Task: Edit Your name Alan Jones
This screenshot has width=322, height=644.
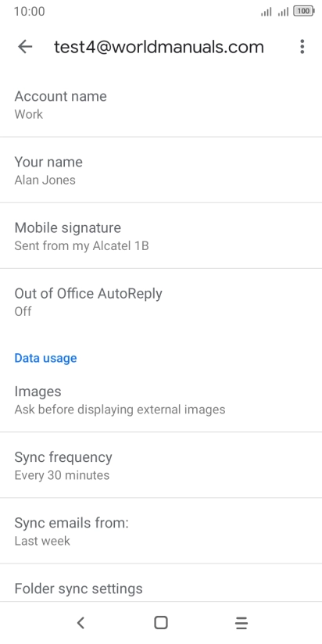Action: click(x=161, y=170)
